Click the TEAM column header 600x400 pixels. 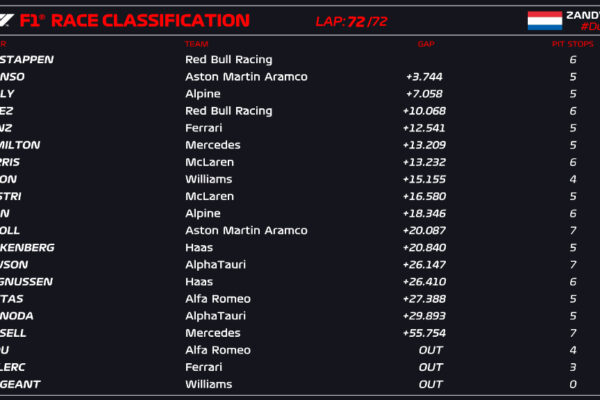click(x=196, y=44)
